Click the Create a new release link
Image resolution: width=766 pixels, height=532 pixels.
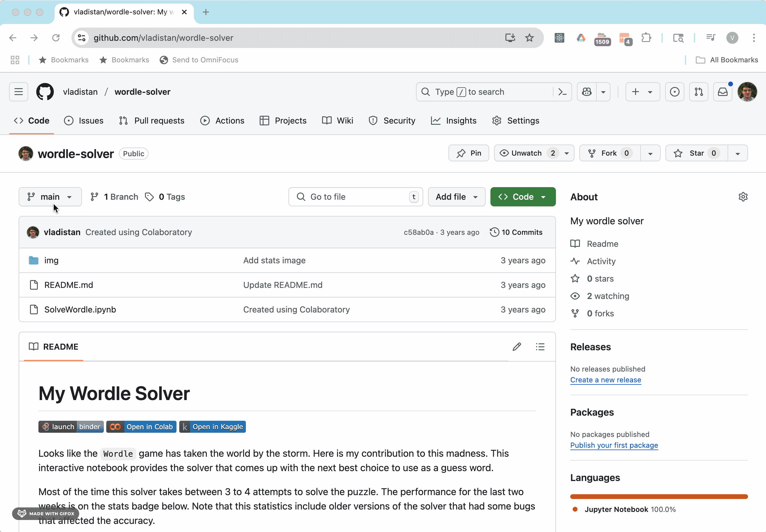(x=605, y=380)
